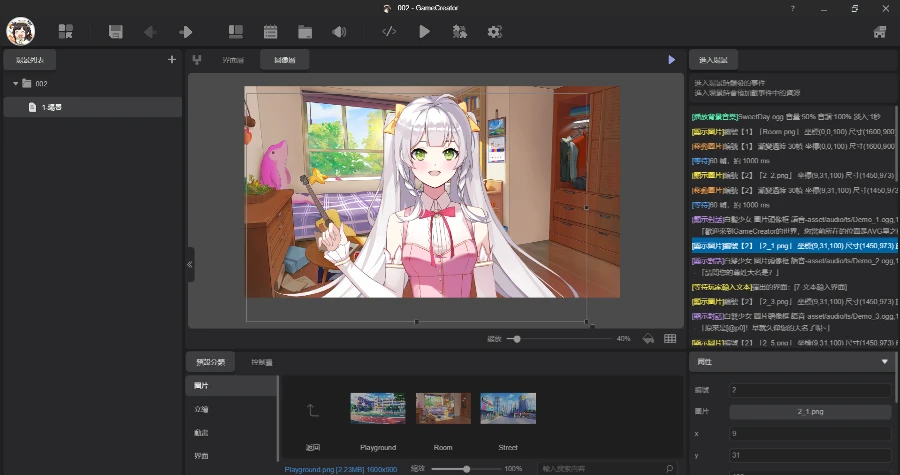Click the asset search input field

(600, 468)
